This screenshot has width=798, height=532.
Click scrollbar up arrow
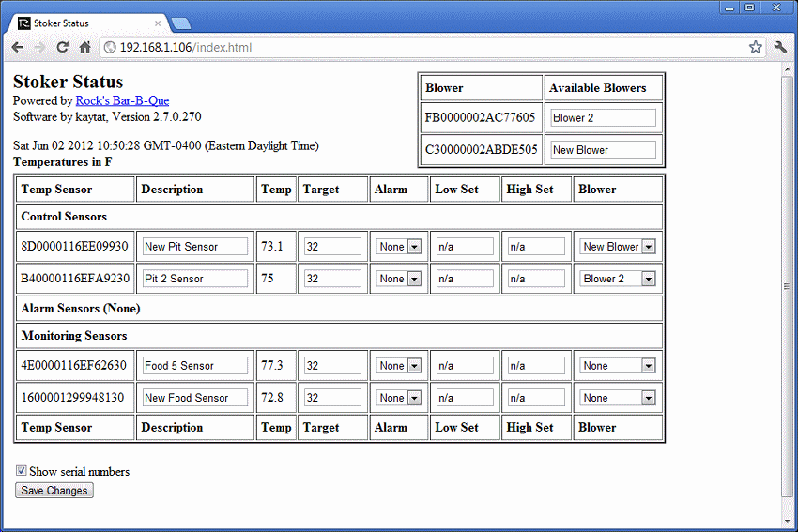click(787, 69)
